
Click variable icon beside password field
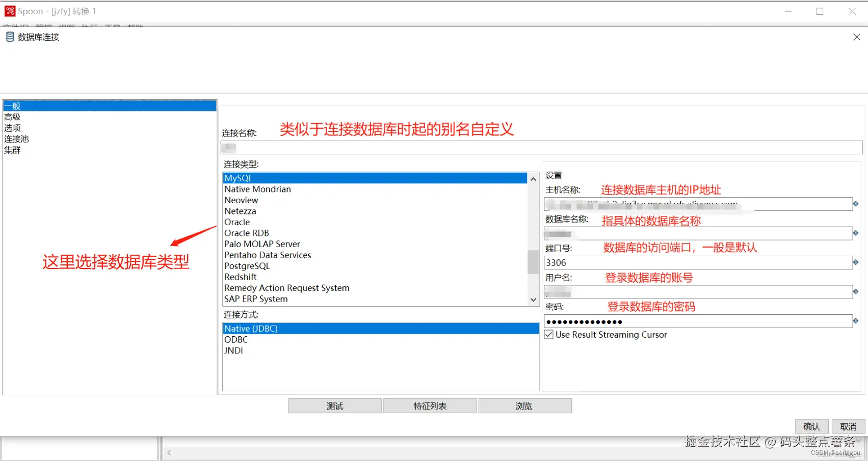[x=856, y=321]
